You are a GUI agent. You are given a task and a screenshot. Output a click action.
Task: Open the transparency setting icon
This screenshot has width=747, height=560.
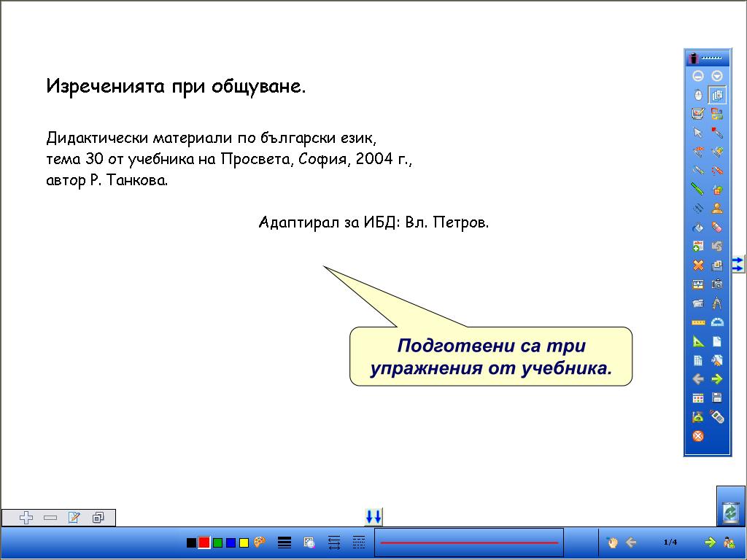click(x=309, y=542)
